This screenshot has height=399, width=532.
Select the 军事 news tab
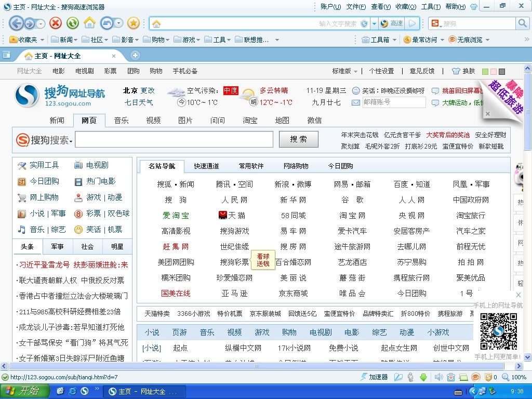(57, 247)
